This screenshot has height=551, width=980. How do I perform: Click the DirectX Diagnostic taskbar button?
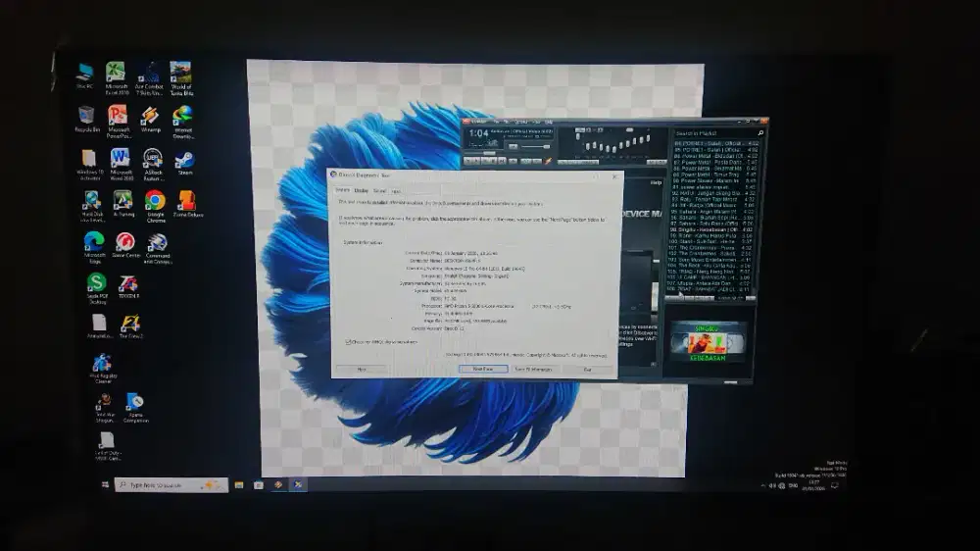[298, 484]
